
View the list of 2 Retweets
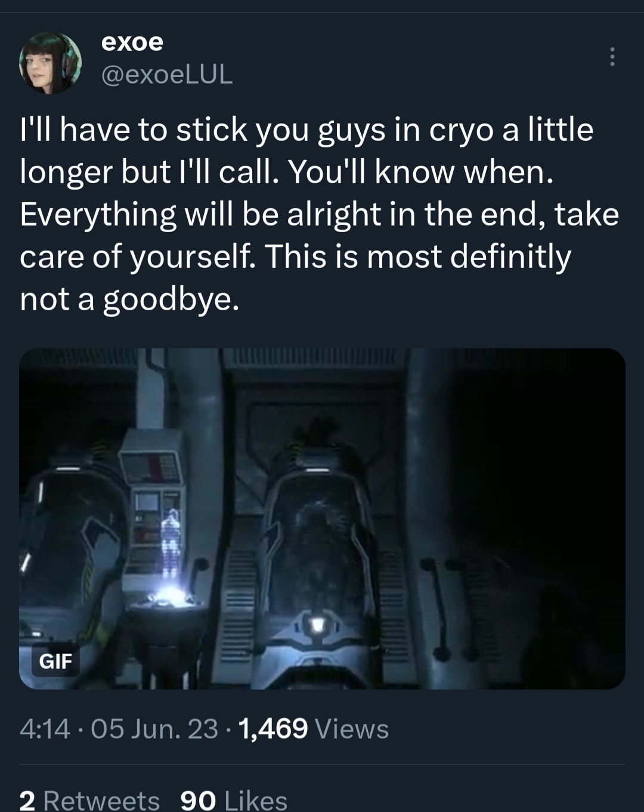(89, 799)
